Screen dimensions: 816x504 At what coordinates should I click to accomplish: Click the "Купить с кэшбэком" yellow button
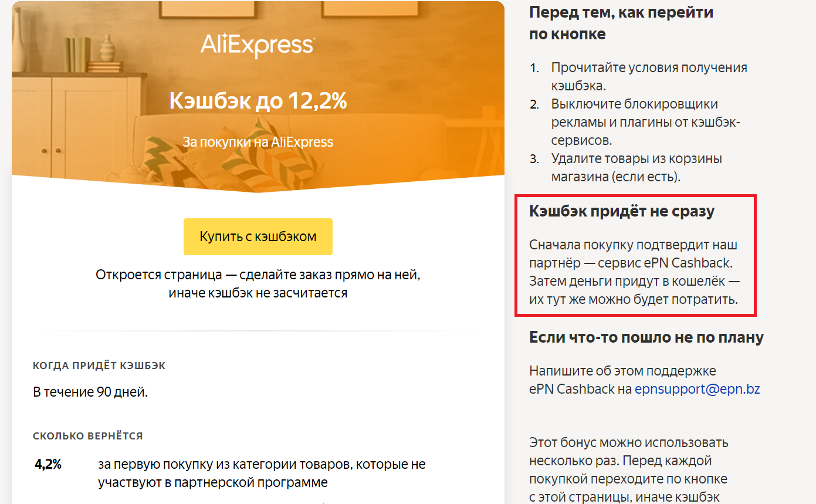(258, 236)
